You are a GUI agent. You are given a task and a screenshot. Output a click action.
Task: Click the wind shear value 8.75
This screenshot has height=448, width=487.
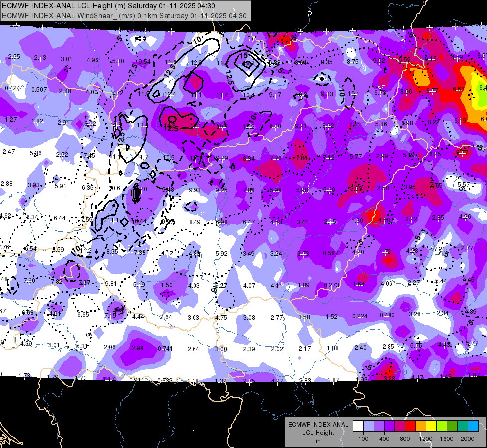point(353,62)
